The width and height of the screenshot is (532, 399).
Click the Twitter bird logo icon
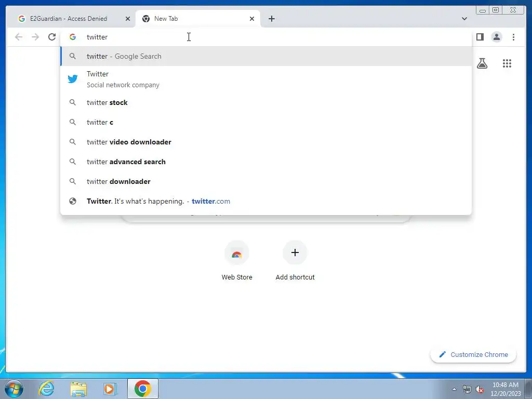point(73,79)
